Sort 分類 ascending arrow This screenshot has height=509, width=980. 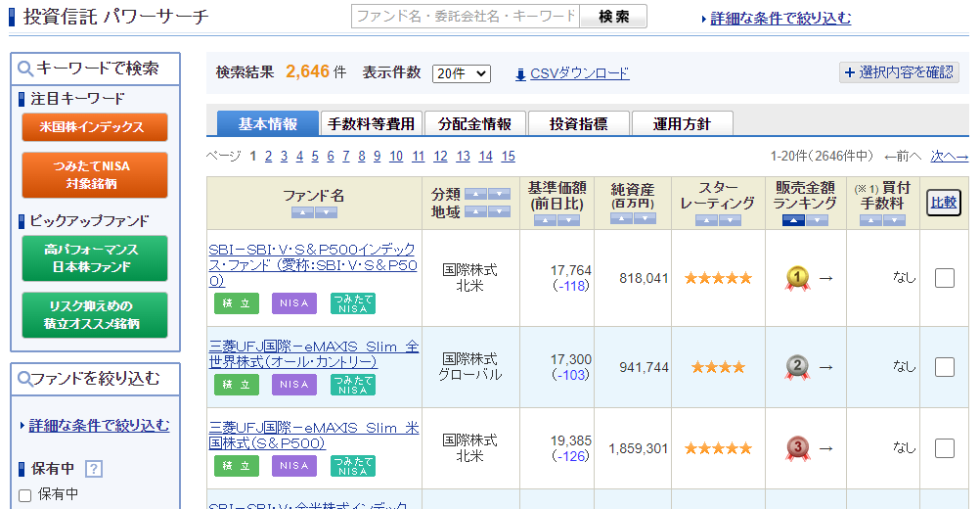tap(475, 194)
